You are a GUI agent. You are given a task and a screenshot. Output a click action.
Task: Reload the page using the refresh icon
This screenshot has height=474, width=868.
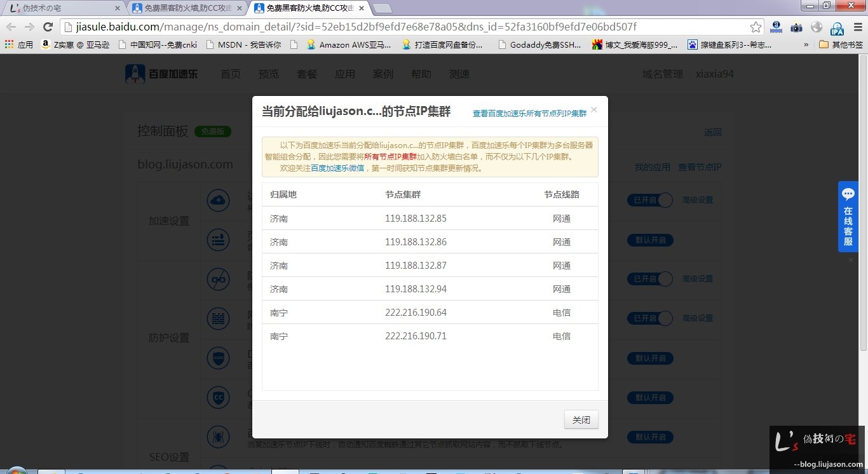48,27
